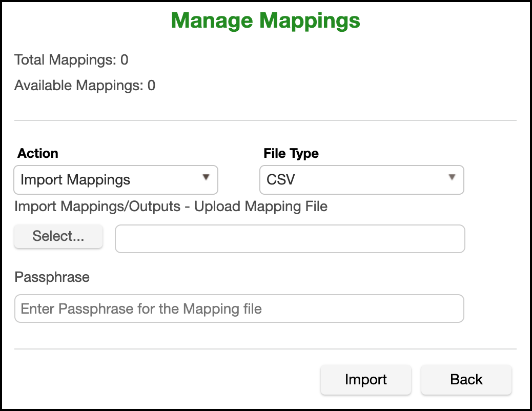Click the Action field label
This screenshot has height=411, width=532.
(38, 153)
